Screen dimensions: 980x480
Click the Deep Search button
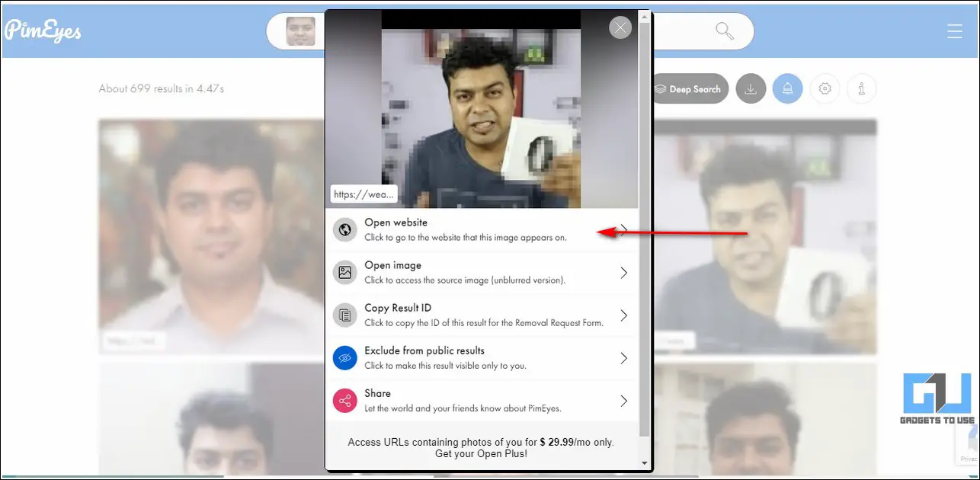[x=689, y=89]
